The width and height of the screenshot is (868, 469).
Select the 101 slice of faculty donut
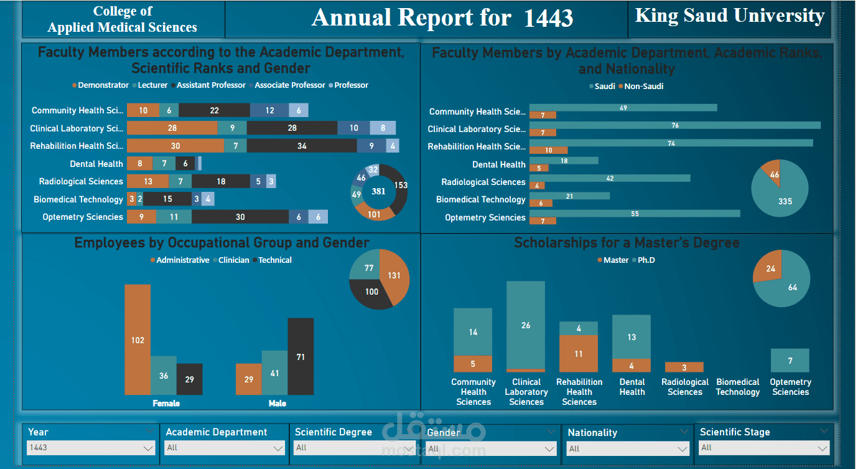(x=375, y=214)
